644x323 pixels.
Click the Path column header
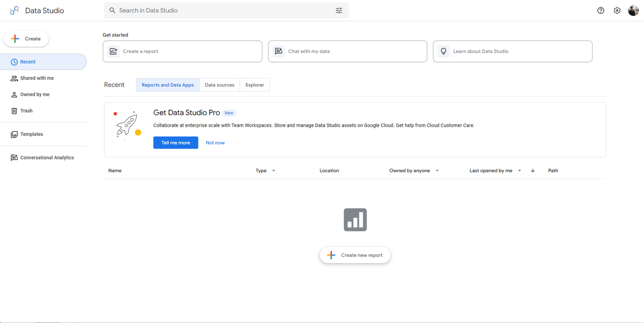tap(553, 171)
